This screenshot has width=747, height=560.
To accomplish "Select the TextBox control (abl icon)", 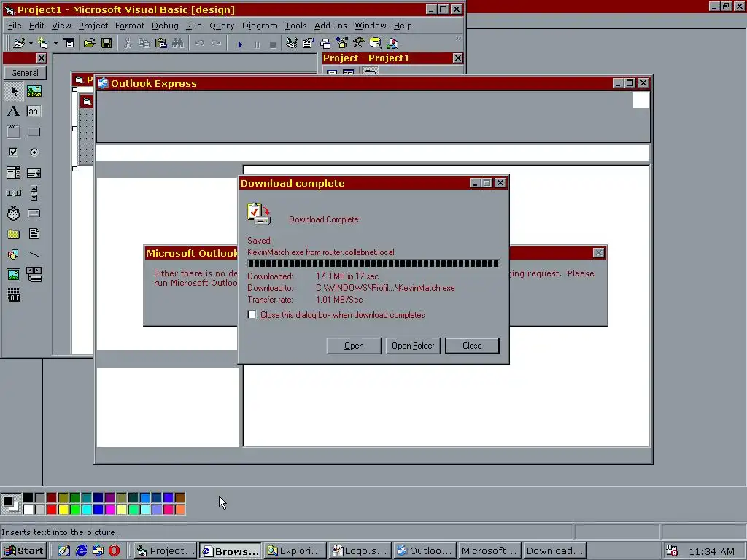I will click(34, 112).
